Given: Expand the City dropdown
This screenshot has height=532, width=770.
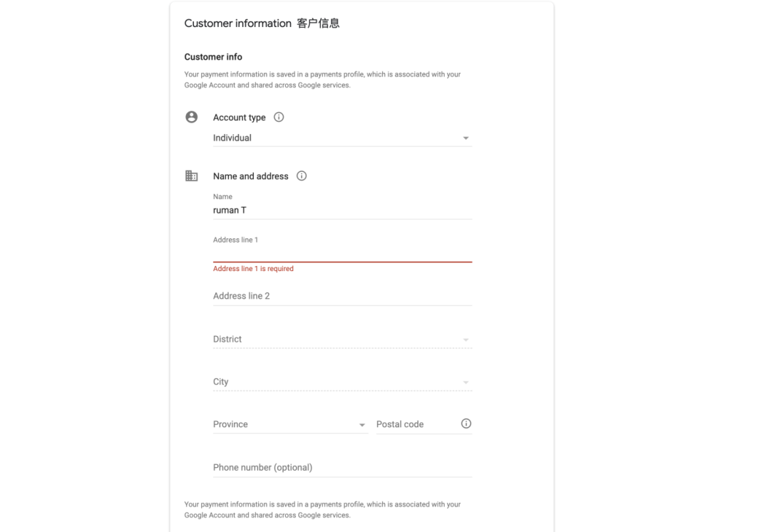Looking at the screenshot, I should [x=342, y=382].
